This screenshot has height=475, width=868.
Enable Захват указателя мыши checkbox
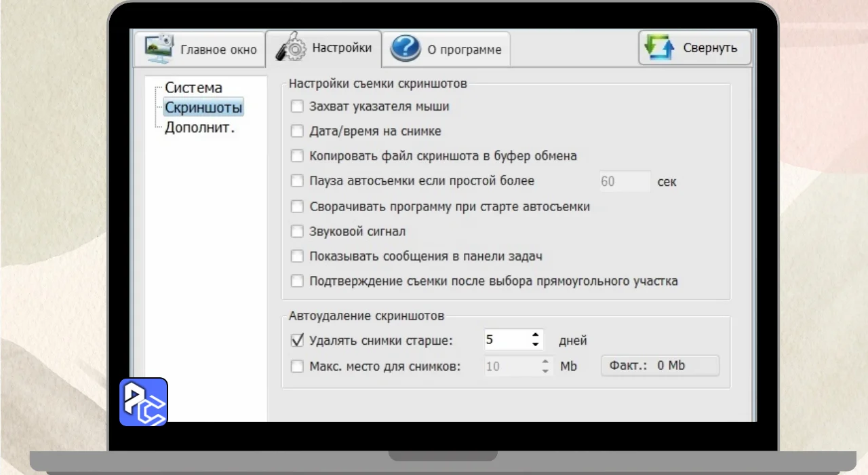(x=297, y=107)
